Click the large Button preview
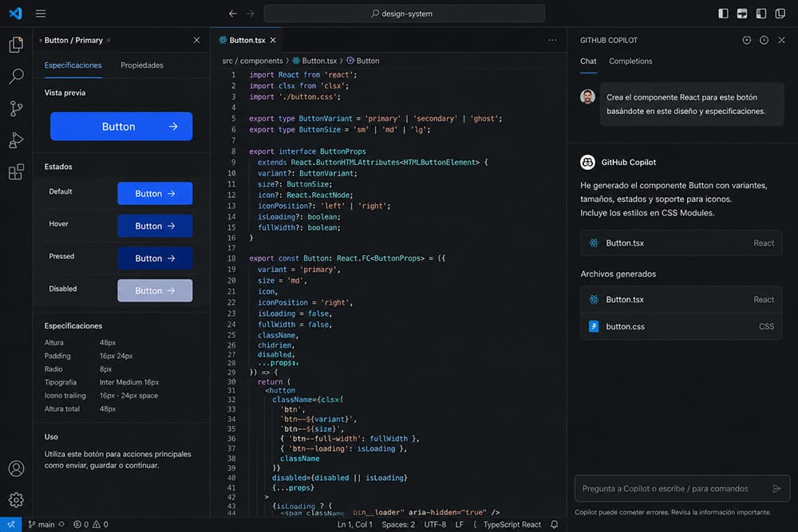Screen dimensions: 798x532 click(x=121, y=126)
